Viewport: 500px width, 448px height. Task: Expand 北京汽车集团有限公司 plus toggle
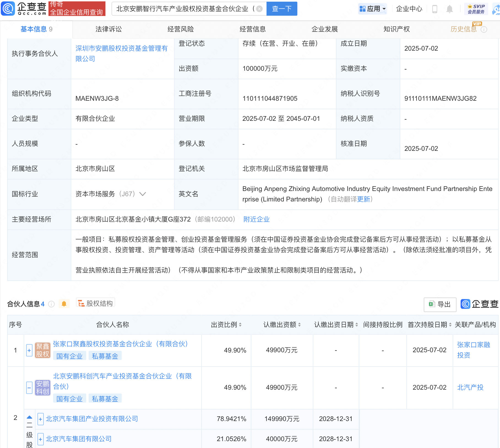pyautogui.click(x=40, y=439)
